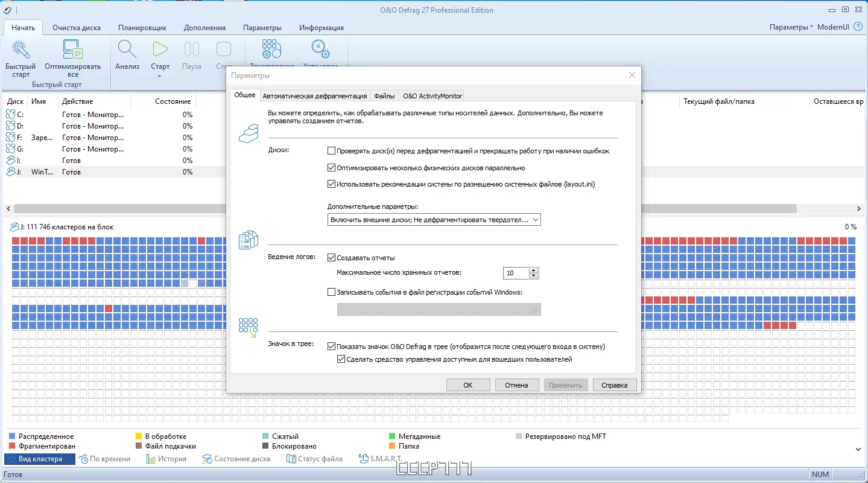Select the D: drive icon in the list

point(11,126)
